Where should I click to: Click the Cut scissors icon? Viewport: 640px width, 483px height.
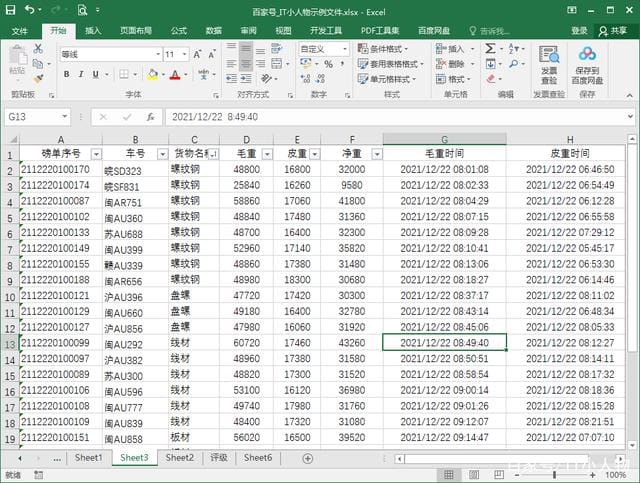[37, 48]
